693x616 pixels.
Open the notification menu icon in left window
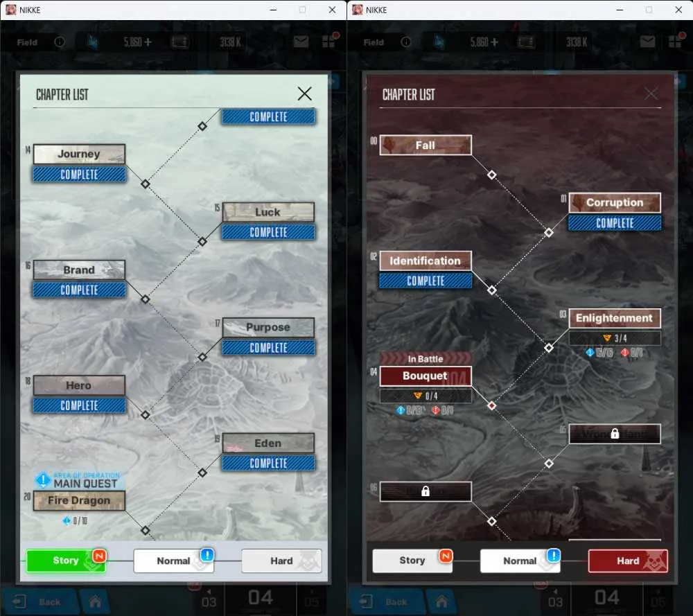[330, 41]
